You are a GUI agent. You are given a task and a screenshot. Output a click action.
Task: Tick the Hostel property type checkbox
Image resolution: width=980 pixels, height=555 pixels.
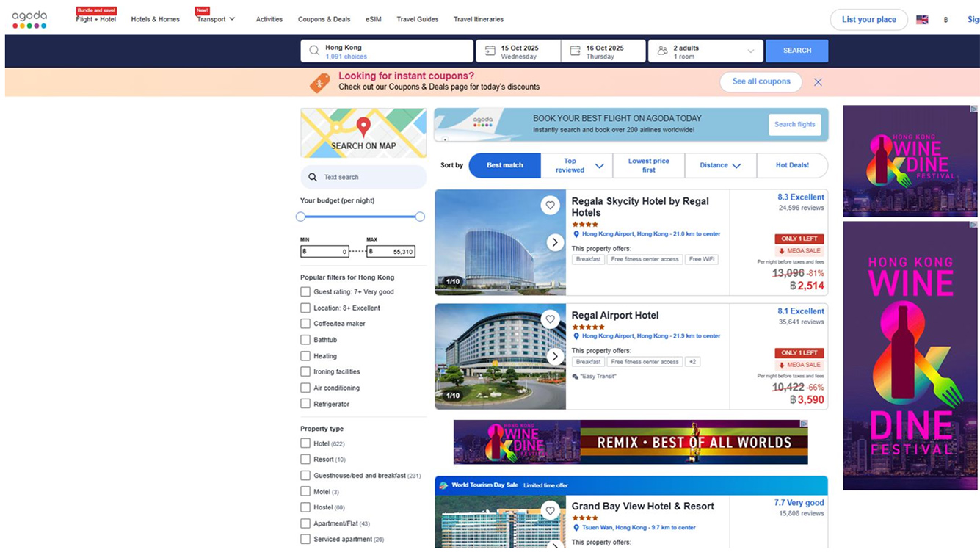[x=305, y=507]
